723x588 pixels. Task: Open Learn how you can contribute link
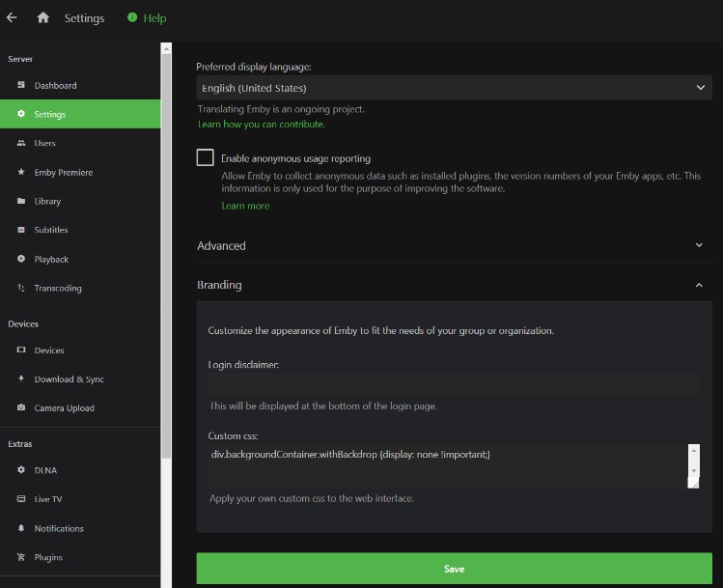261,124
